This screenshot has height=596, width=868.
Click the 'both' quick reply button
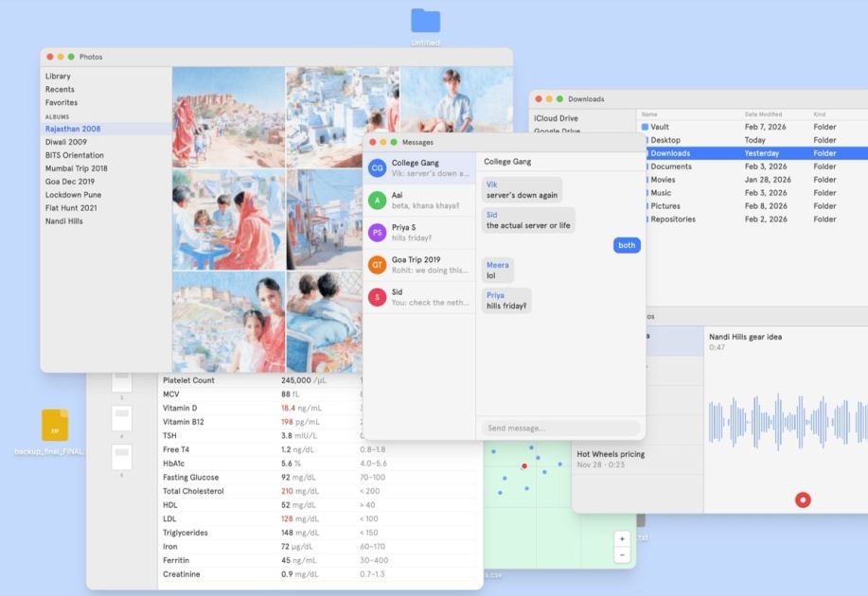[626, 245]
